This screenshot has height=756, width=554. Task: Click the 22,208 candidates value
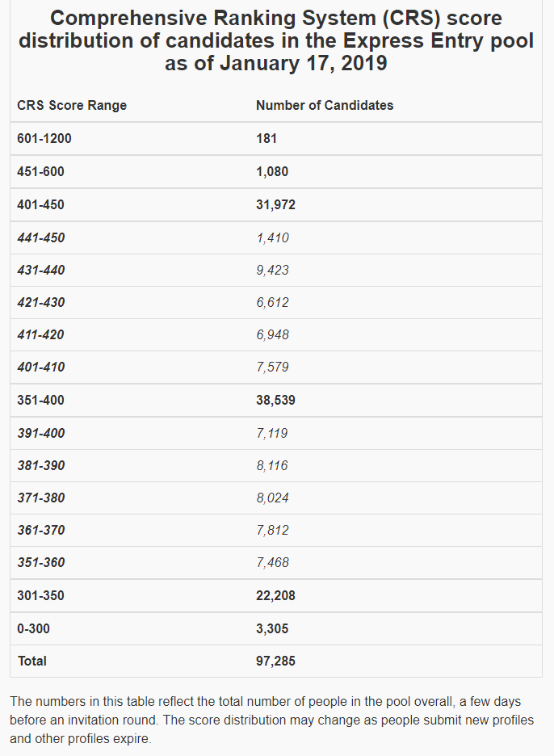tap(275, 596)
